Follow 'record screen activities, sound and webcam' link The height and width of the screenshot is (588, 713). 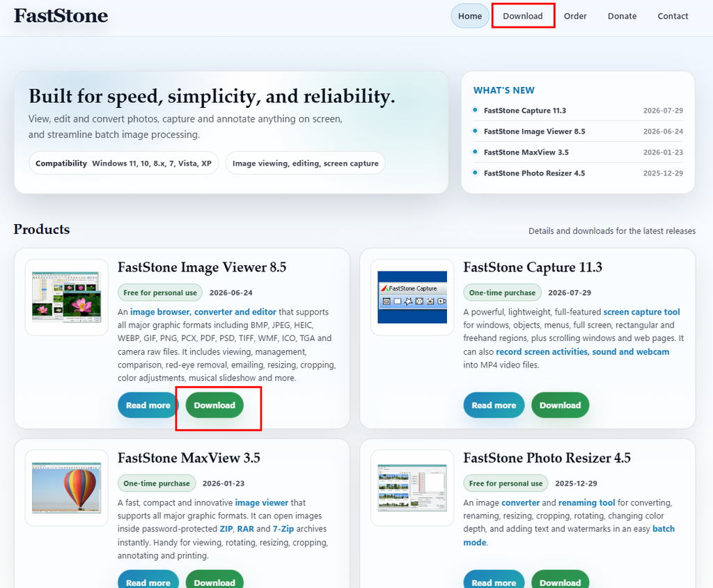click(x=583, y=351)
